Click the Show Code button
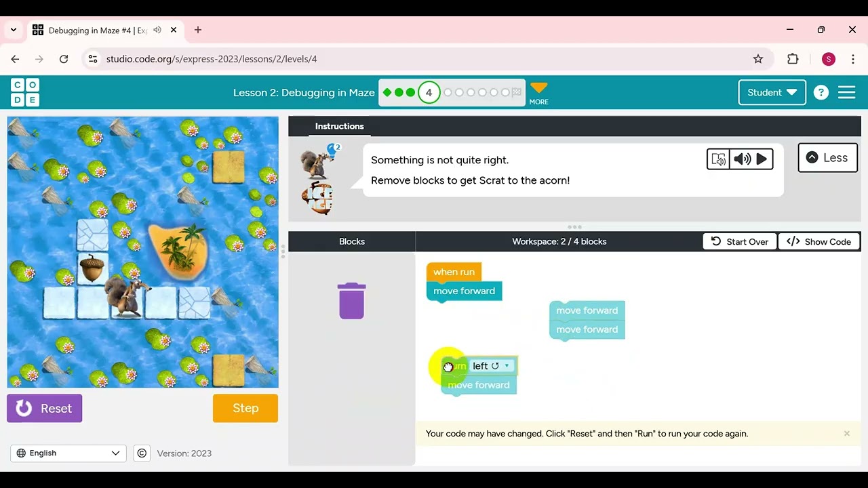Image resolution: width=868 pixels, height=488 pixels. click(x=819, y=242)
